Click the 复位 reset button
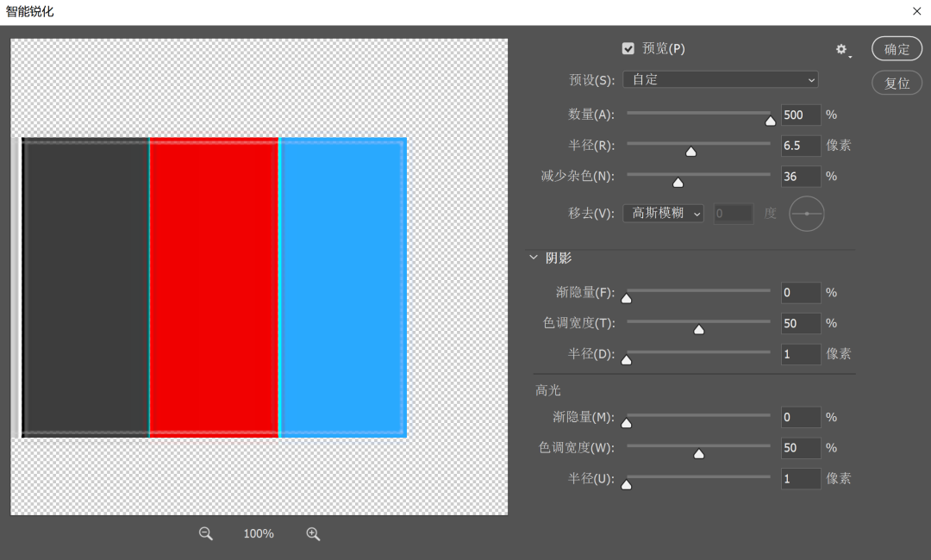This screenshot has height=560, width=931. [897, 84]
